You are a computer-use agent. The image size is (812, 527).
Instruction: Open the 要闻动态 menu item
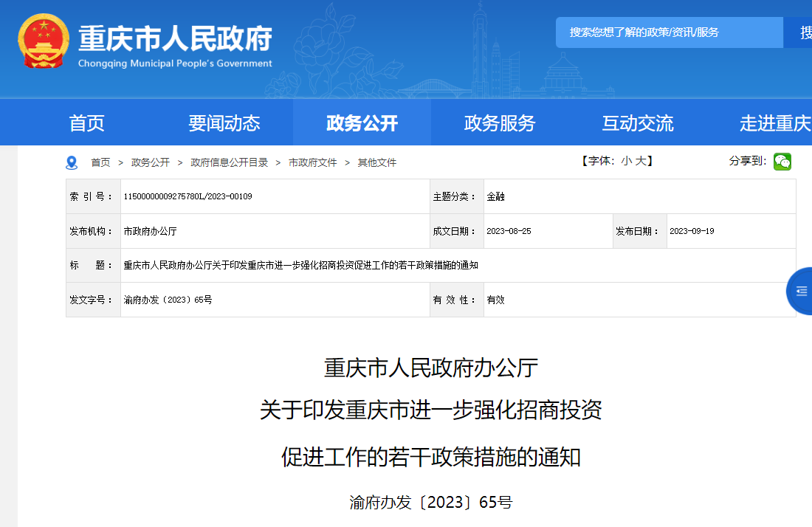[224, 124]
